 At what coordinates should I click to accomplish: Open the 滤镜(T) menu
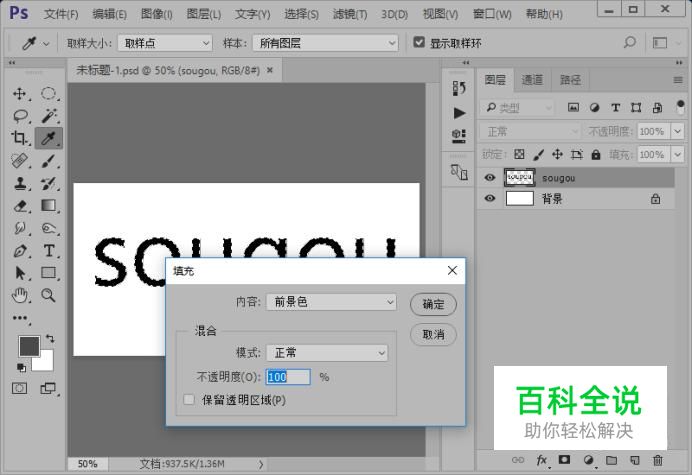click(350, 14)
